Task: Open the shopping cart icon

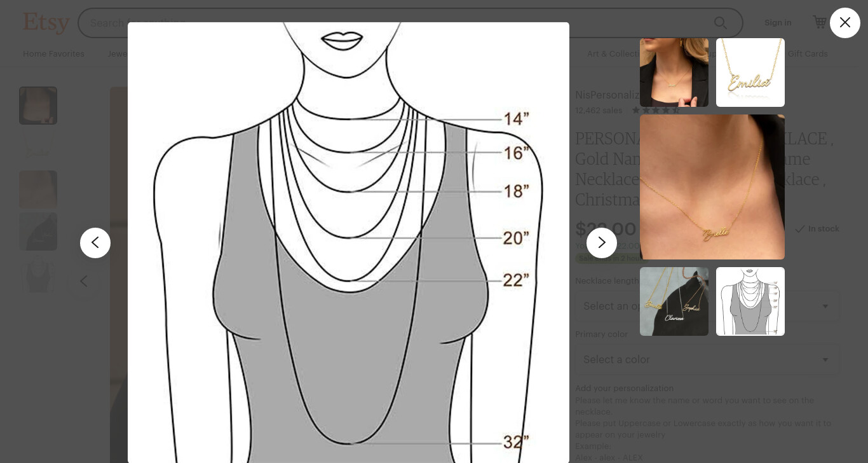Action: [820, 22]
